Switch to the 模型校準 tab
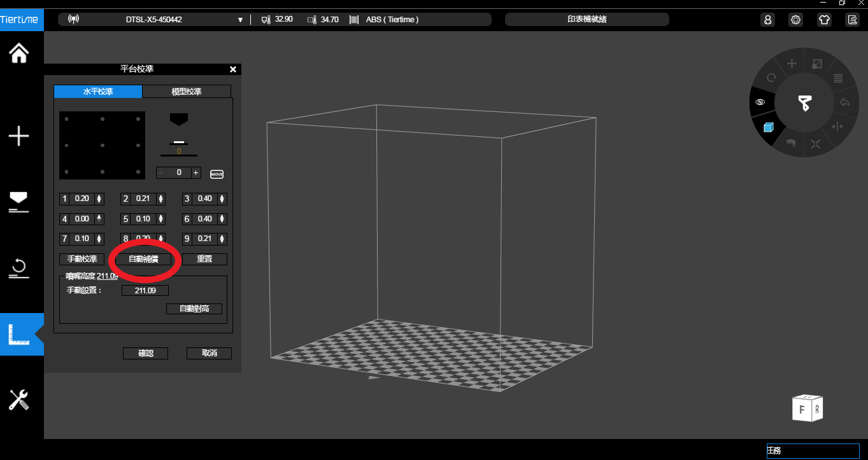The width and height of the screenshot is (868, 460). click(186, 92)
